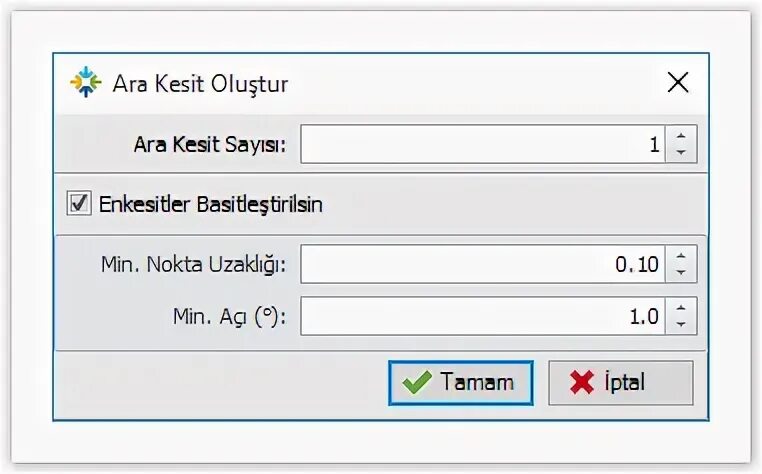This screenshot has height=474, width=762.
Task: Lower Min. Açı value using down arrow
Action: pyautogui.click(x=681, y=324)
